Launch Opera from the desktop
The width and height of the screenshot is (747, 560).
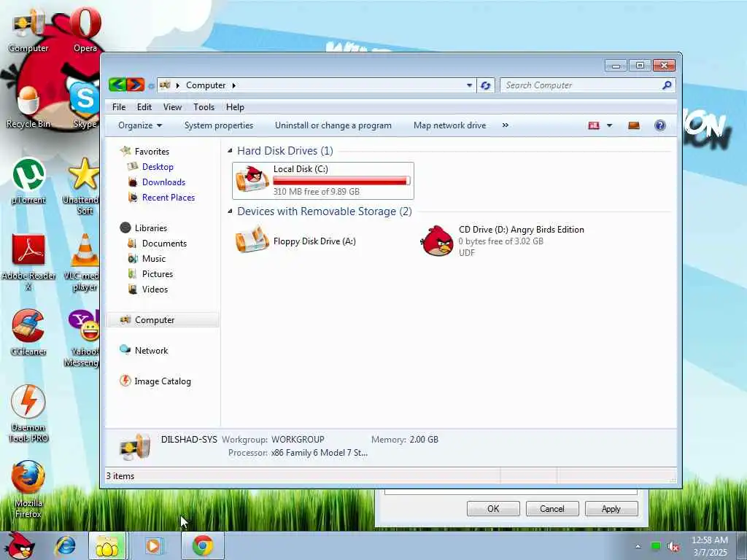click(85, 30)
